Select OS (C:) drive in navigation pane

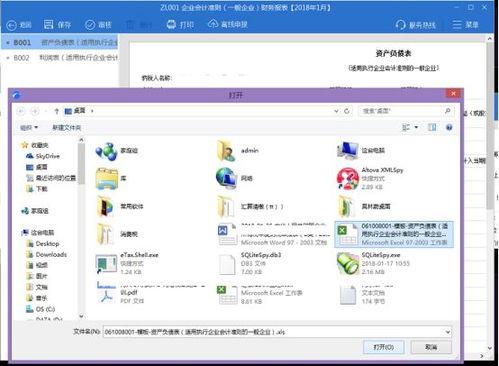click(x=40, y=309)
